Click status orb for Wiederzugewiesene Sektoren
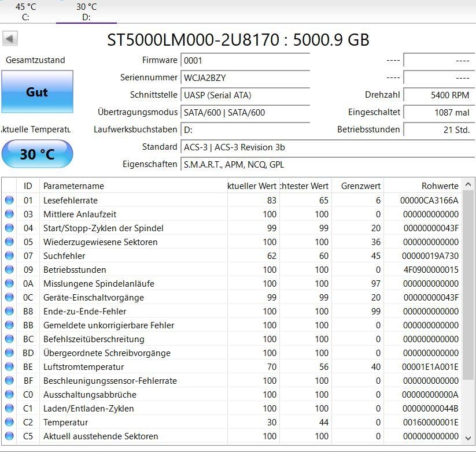 coord(9,242)
